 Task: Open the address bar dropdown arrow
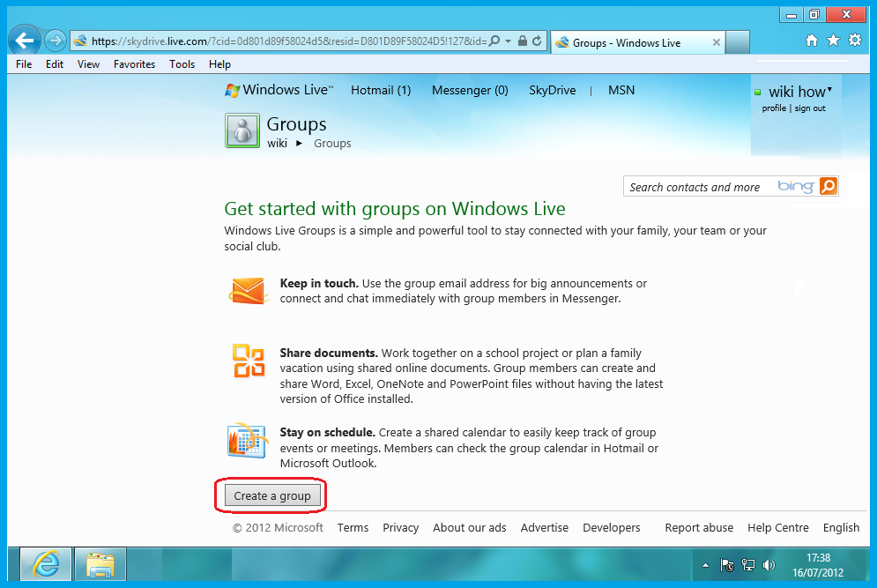[508, 41]
